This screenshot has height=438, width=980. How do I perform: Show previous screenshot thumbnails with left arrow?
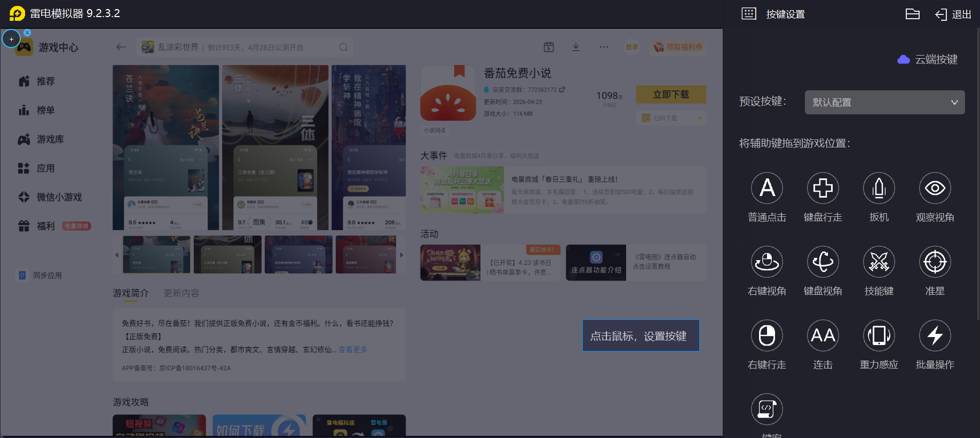click(117, 255)
